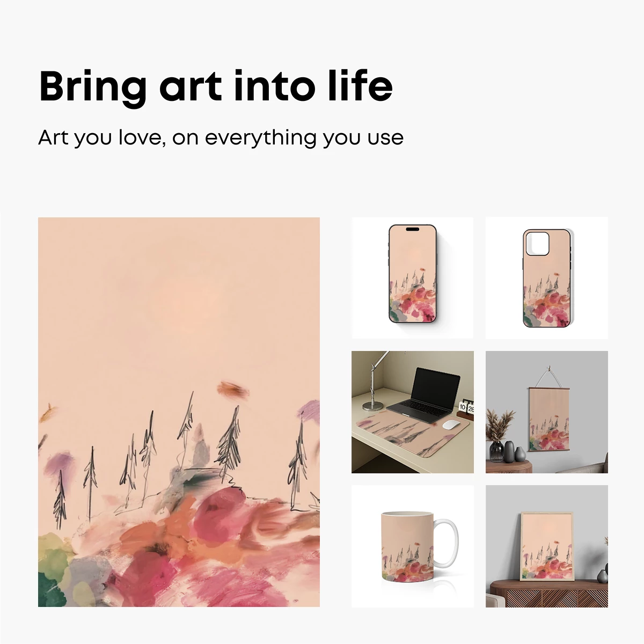This screenshot has height=644, width=644.
Task: Select the coffee mug product thumbnail
Action: pos(413,546)
